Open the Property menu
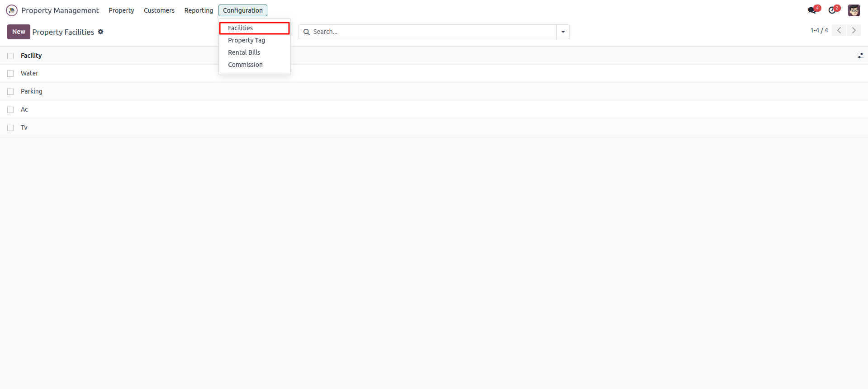This screenshot has width=868, height=389. pyautogui.click(x=121, y=10)
